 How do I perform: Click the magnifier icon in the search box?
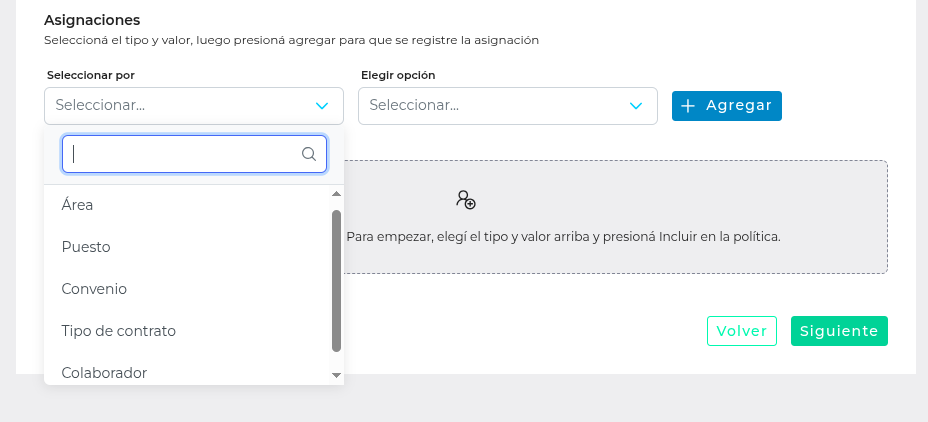click(309, 154)
